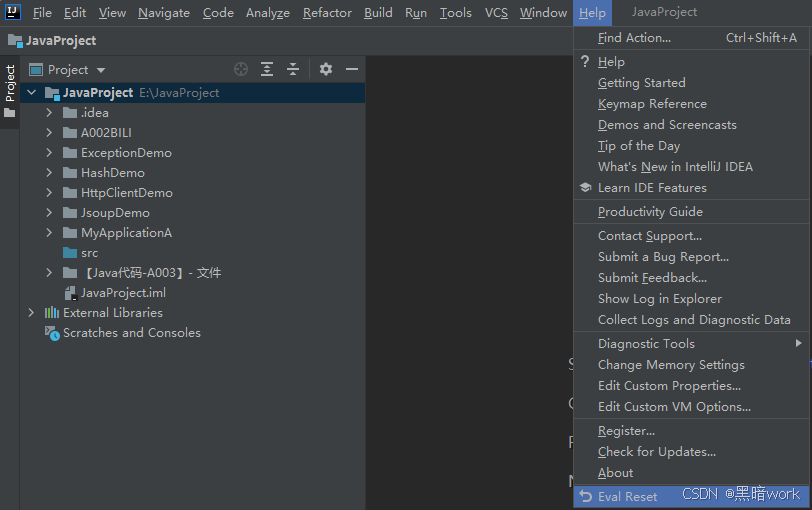Open the Tools menu
Screen dimensions: 812x510
(456, 12)
